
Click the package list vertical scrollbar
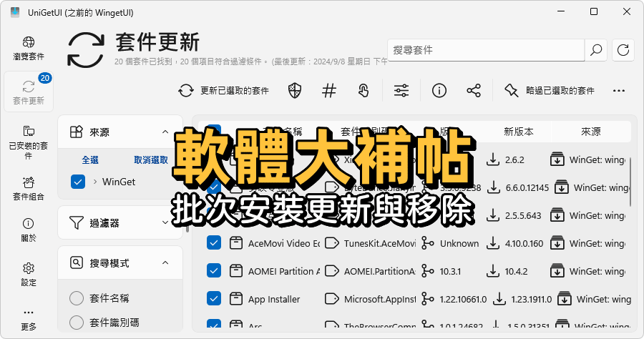coord(630,182)
